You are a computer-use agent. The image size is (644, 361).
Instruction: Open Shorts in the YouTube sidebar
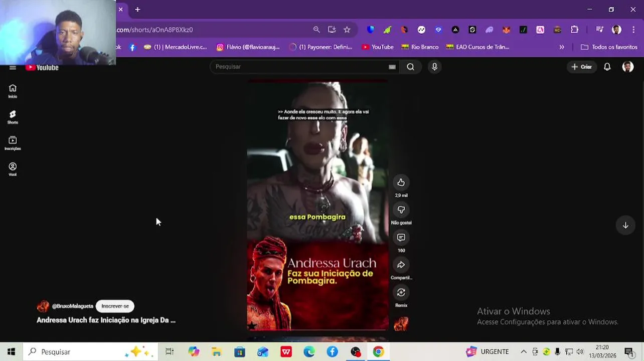click(13, 117)
